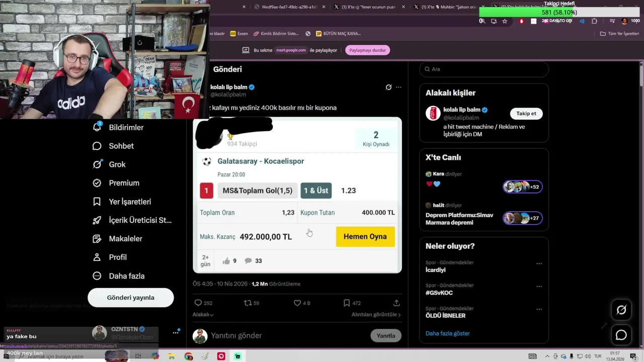Click the Yanıtla reply button

tap(386, 336)
